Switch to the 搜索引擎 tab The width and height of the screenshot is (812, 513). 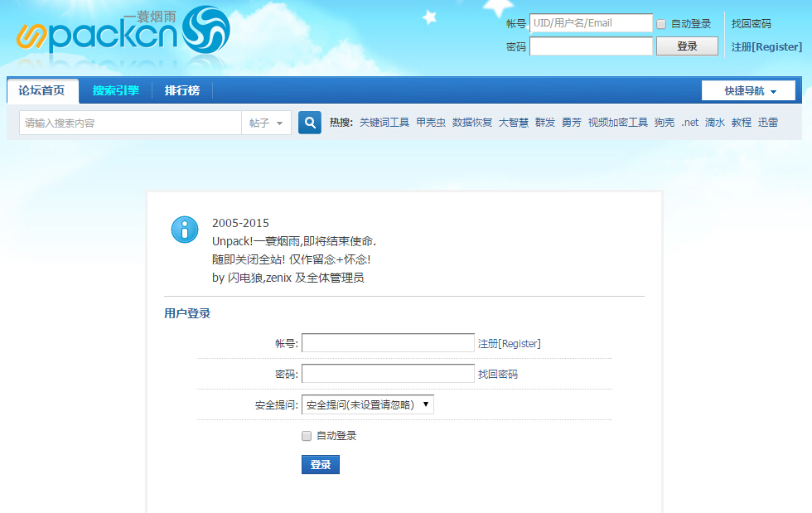(x=115, y=90)
